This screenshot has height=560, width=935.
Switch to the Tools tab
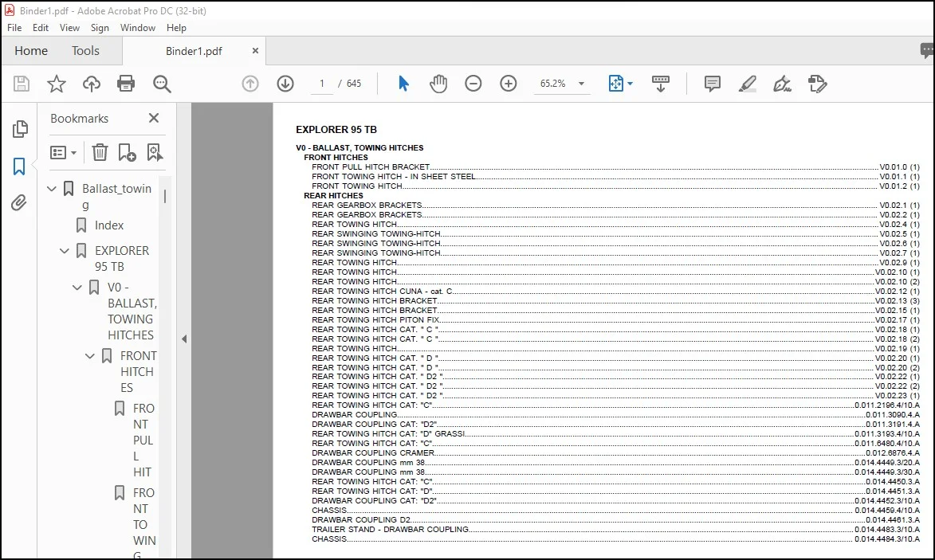point(85,51)
